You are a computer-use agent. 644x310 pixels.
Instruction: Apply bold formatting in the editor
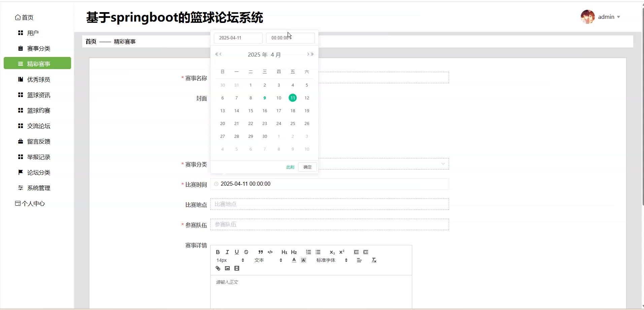218,252
